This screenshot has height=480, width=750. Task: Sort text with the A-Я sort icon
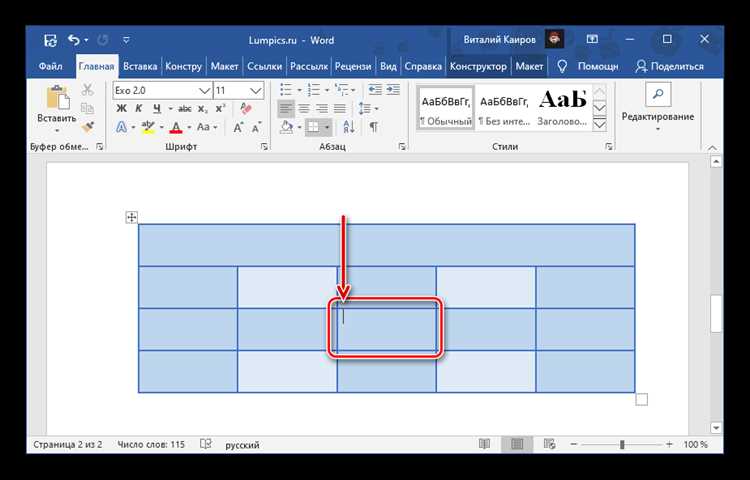(x=349, y=127)
